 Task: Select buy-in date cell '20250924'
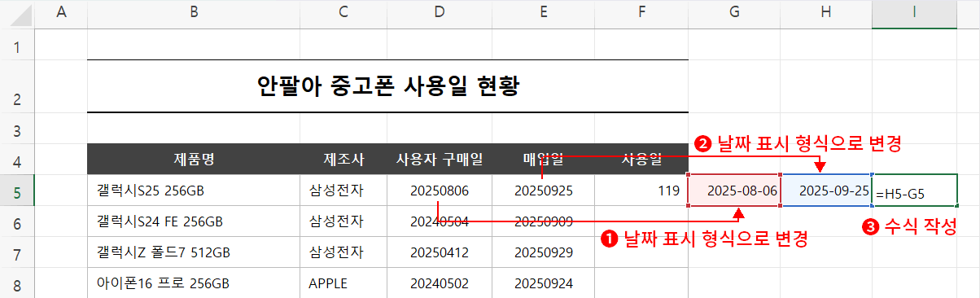coord(543,283)
